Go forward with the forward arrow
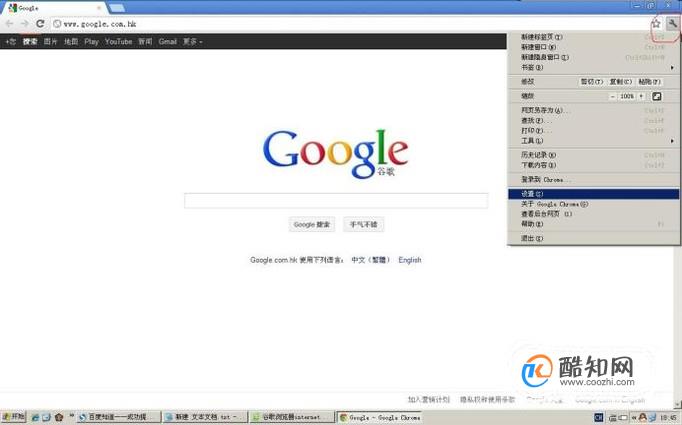 click(24, 24)
